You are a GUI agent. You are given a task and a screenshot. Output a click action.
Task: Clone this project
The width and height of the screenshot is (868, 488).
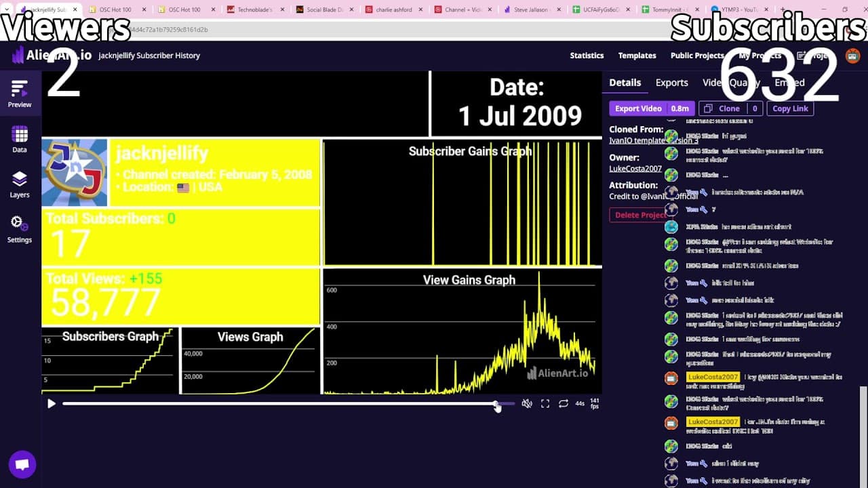pos(730,108)
